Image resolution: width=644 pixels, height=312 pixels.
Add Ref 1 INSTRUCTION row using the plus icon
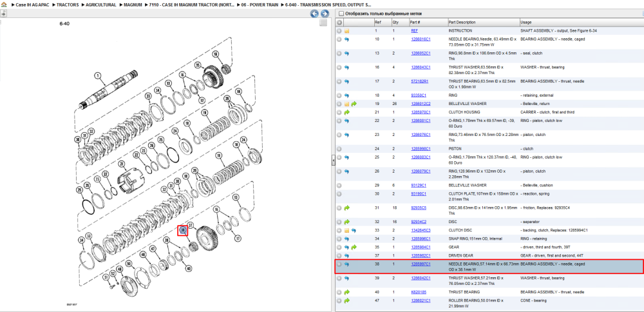point(339,31)
